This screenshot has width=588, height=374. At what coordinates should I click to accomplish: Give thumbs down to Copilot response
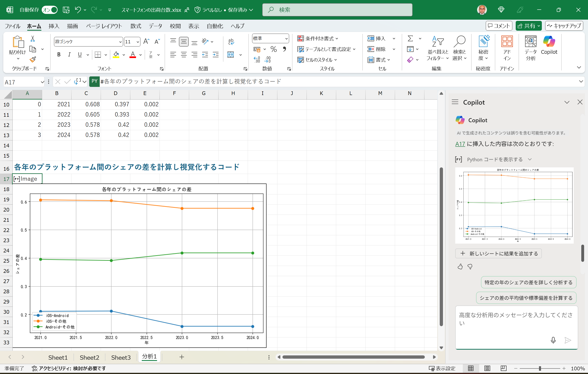coord(470,267)
